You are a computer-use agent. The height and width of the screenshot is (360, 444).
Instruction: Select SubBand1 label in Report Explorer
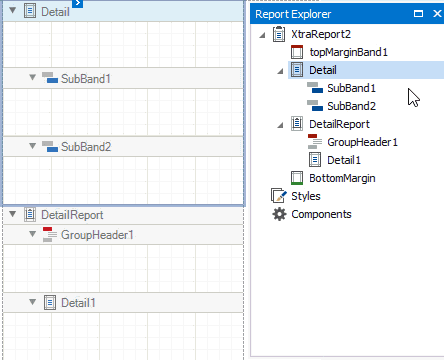(x=352, y=88)
